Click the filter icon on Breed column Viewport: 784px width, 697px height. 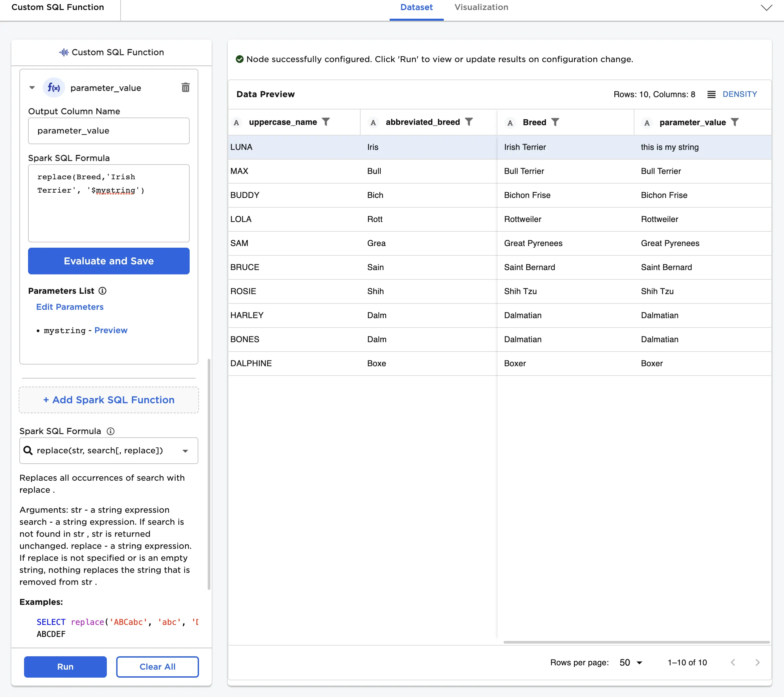click(555, 122)
